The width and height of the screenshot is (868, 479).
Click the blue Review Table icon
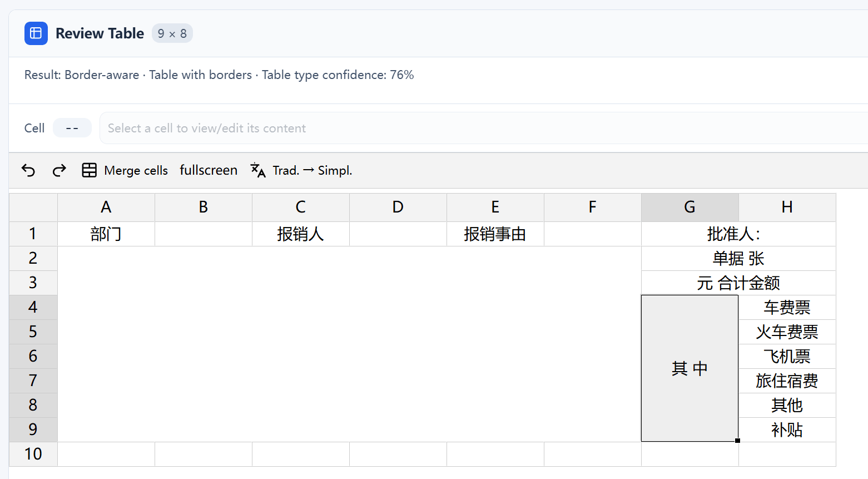(x=36, y=33)
